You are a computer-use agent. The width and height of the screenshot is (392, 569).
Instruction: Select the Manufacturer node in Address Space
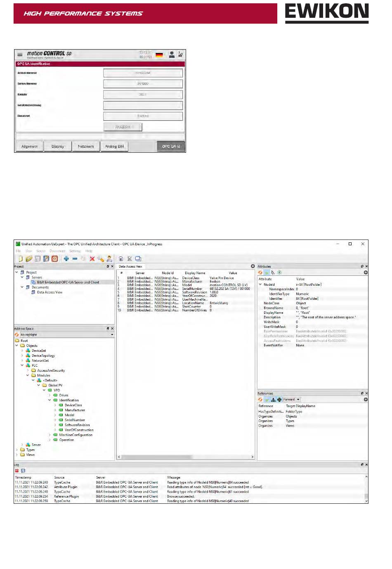pos(75,410)
